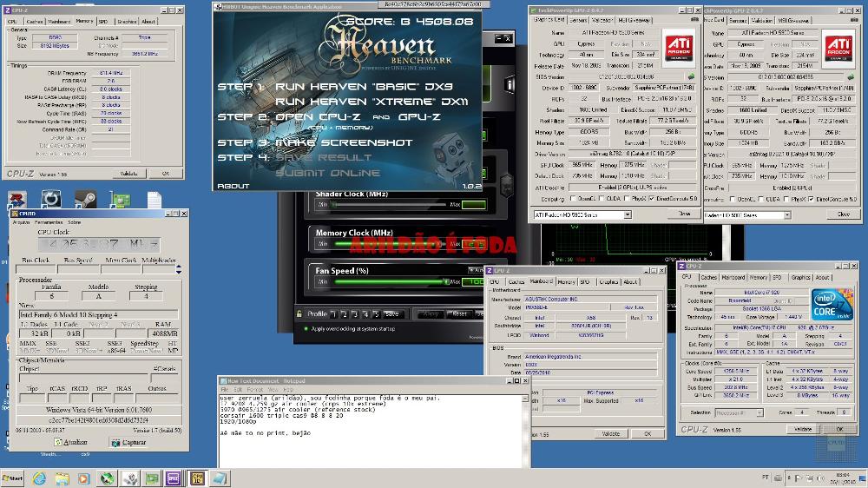Open the text document desktop icon
Viewport: 868px width, 488px height.
pos(155,200)
